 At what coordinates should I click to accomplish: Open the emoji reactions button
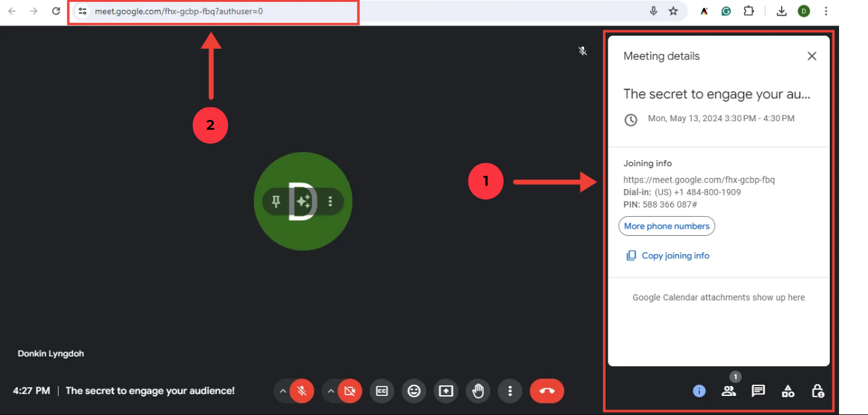click(x=414, y=391)
